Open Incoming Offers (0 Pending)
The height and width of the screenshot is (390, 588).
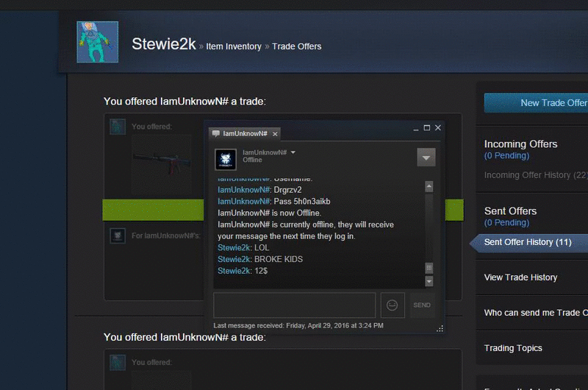tap(520, 149)
